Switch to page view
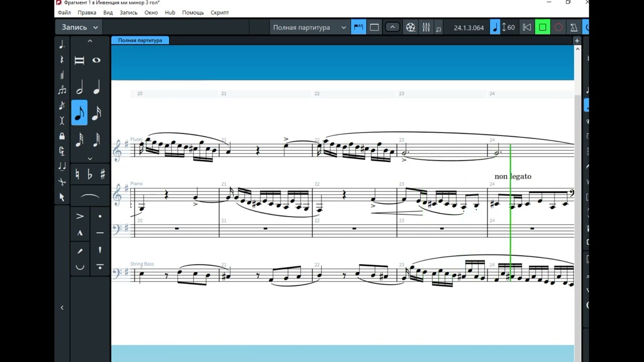This screenshot has width=644, height=362. [374, 28]
